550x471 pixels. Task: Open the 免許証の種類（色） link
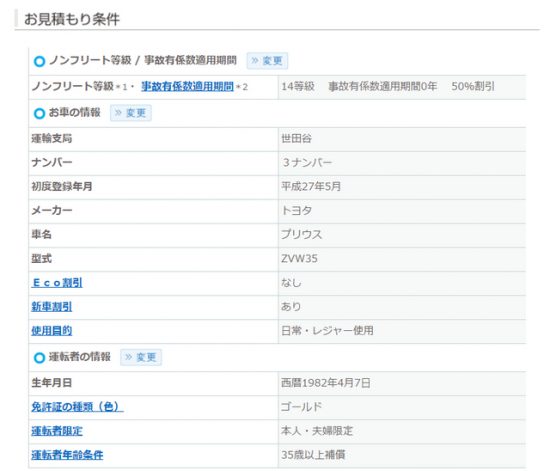pyautogui.click(x=77, y=407)
